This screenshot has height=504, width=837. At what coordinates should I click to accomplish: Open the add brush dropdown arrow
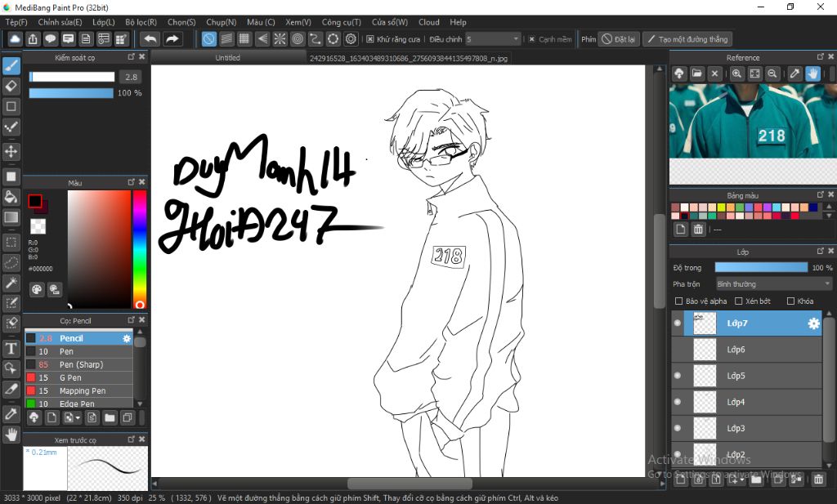78,417
